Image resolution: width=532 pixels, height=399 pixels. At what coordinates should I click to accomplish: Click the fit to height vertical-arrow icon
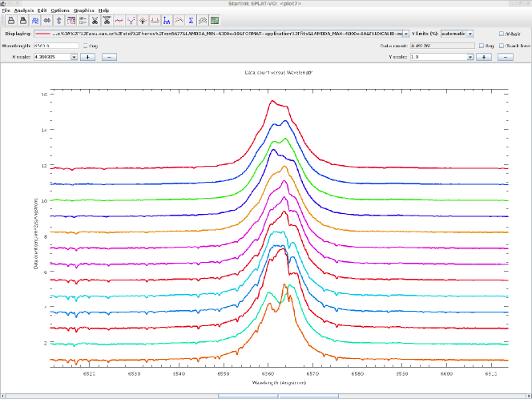pos(58,21)
